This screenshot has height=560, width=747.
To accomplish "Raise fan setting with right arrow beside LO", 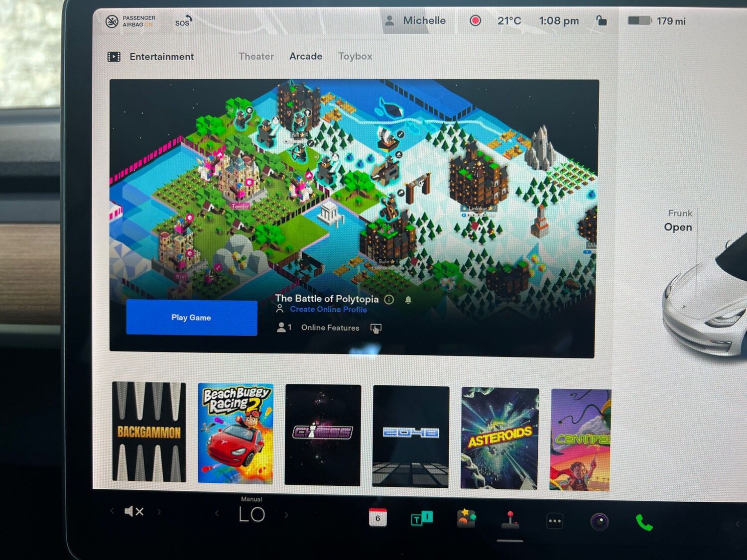I will (x=286, y=515).
